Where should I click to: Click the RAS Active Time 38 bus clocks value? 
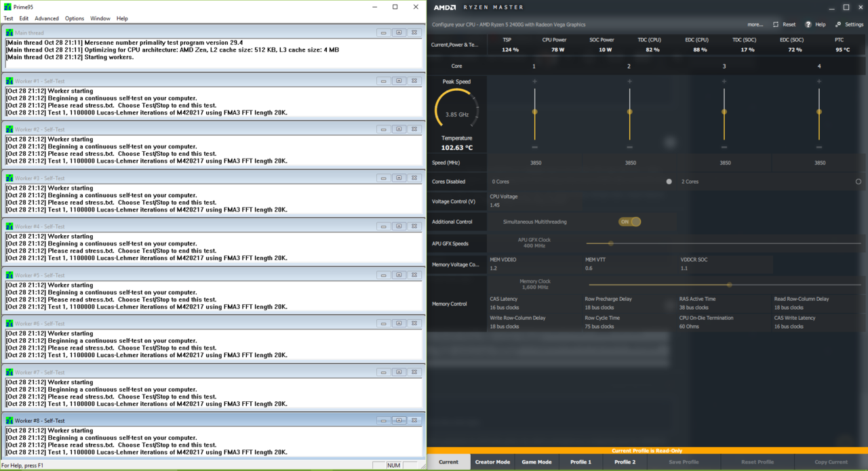coord(694,308)
